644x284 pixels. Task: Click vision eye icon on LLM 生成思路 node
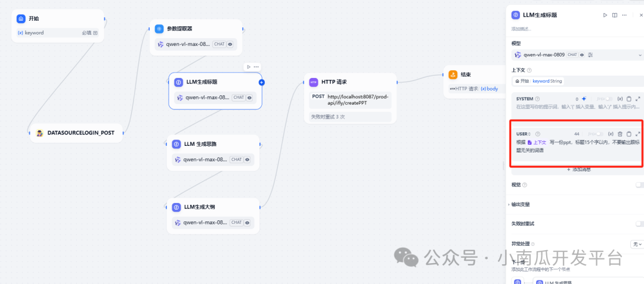tap(247, 160)
